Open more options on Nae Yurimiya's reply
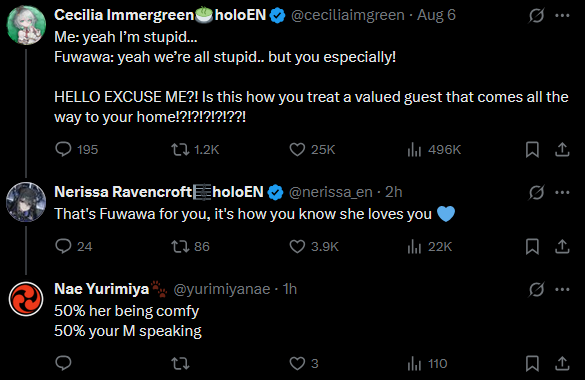 562,289
